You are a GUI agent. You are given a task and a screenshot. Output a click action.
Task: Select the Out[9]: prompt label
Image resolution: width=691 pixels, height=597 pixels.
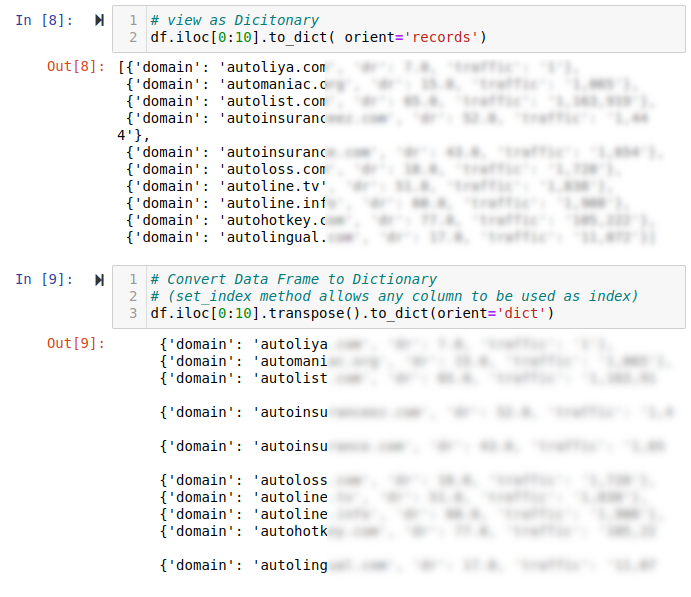(76, 343)
